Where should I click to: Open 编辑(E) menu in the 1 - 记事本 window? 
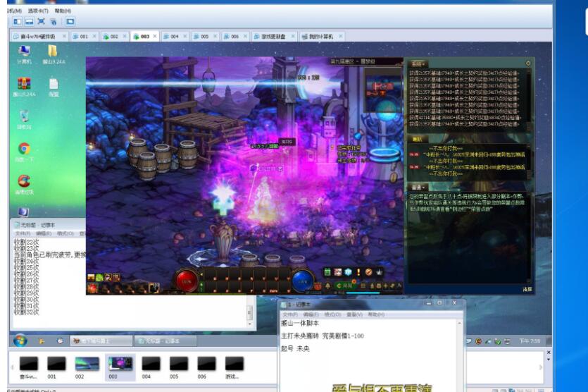(311, 314)
